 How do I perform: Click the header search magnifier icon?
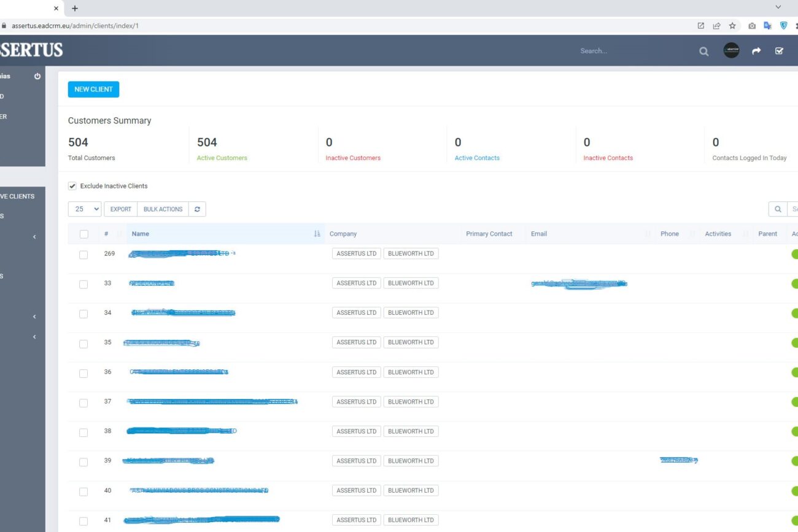click(x=703, y=52)
